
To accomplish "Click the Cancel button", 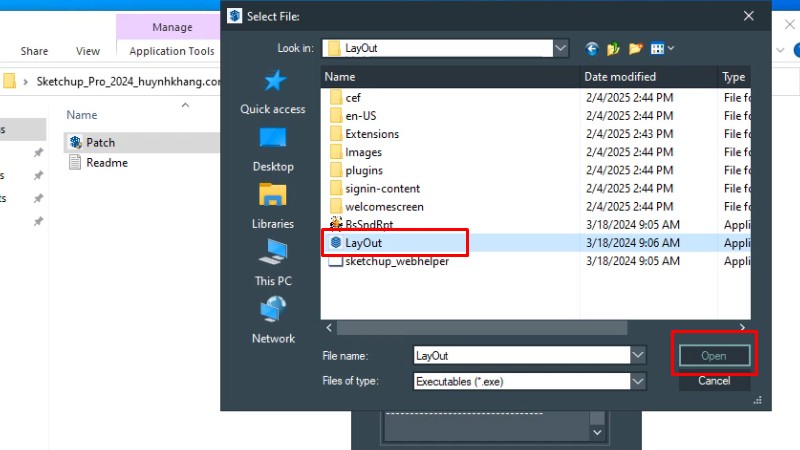I will 713,381.
